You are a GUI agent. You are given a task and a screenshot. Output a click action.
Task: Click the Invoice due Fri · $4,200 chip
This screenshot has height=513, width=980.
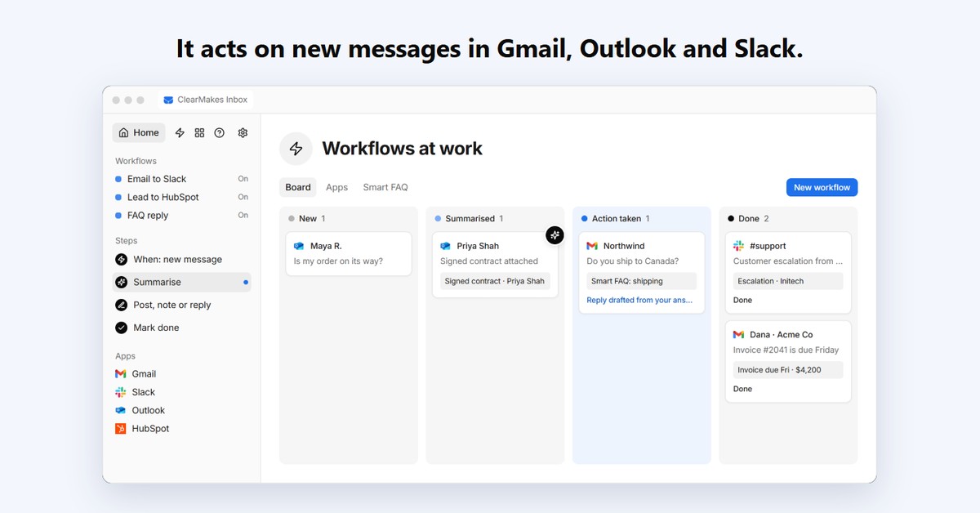788,370
